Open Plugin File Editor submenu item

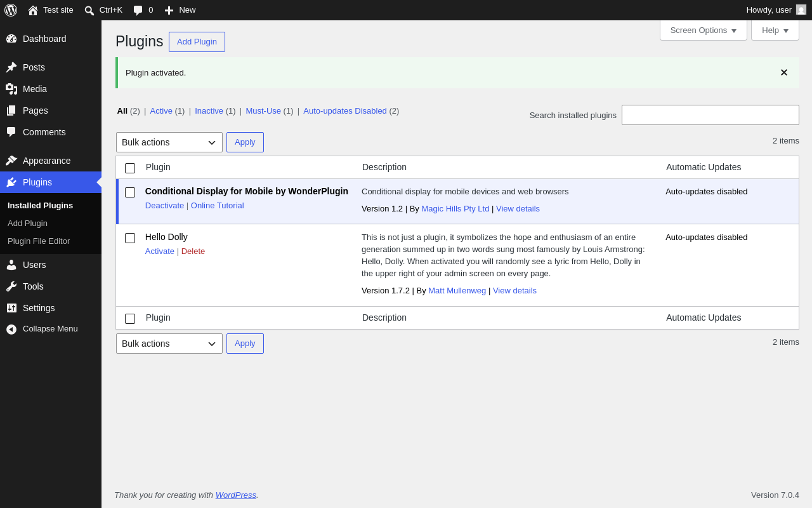pyautogui.click(x=39, y=241)
